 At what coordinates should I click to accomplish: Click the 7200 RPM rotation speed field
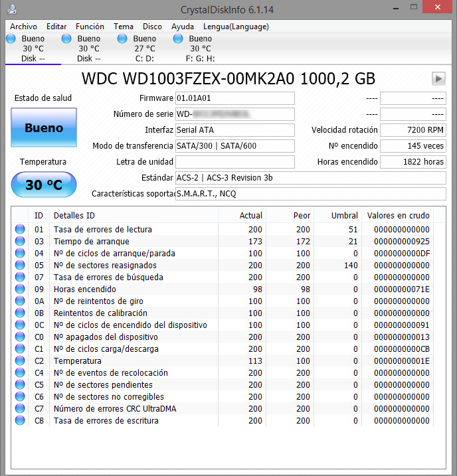413,130
